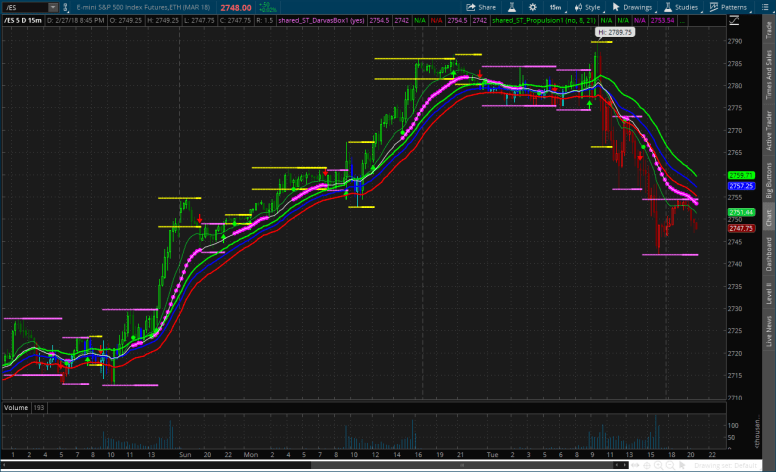Click the list menu icon at top right
The height and width of the screenshot is (472, 776).
click(767, 6)
